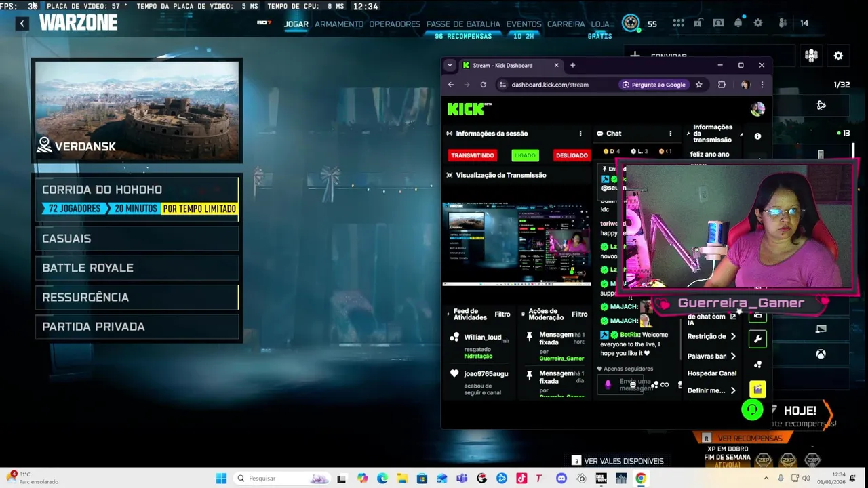
Task: Click the yellow clapperboard clip icon
Action: point(757,389)
